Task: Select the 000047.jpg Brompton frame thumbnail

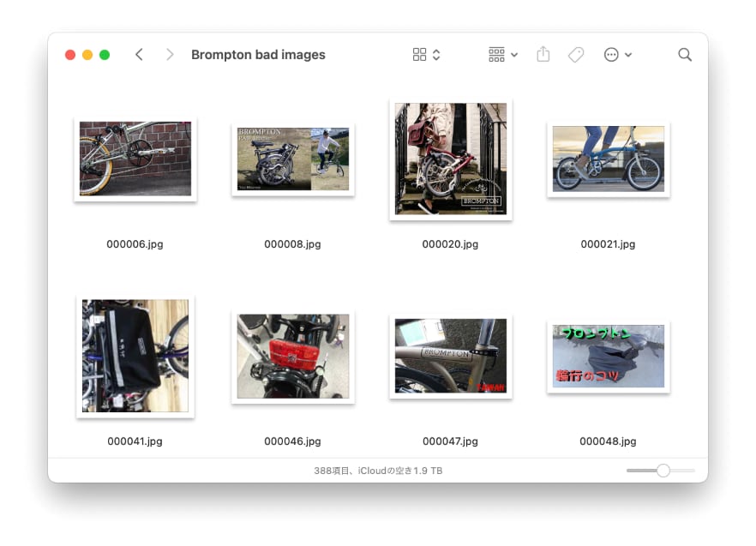Action: pos(450,356)
